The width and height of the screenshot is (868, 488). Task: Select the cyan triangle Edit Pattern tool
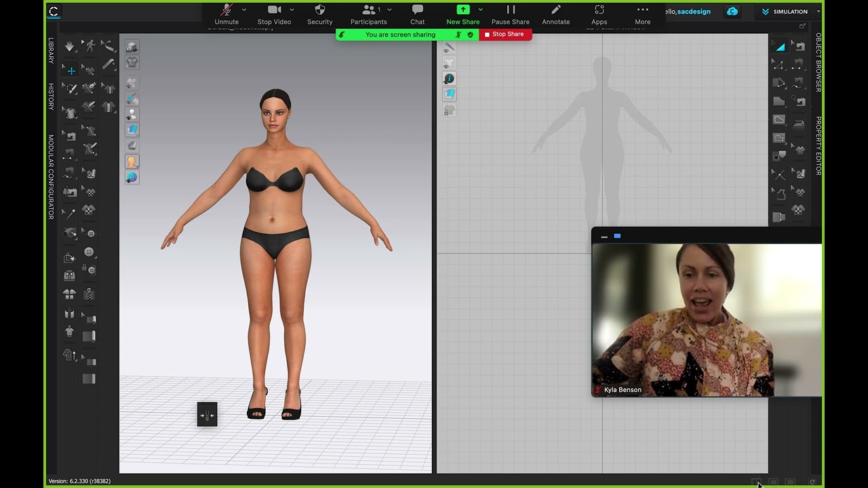pyautogui.click(x=780, y=47)
